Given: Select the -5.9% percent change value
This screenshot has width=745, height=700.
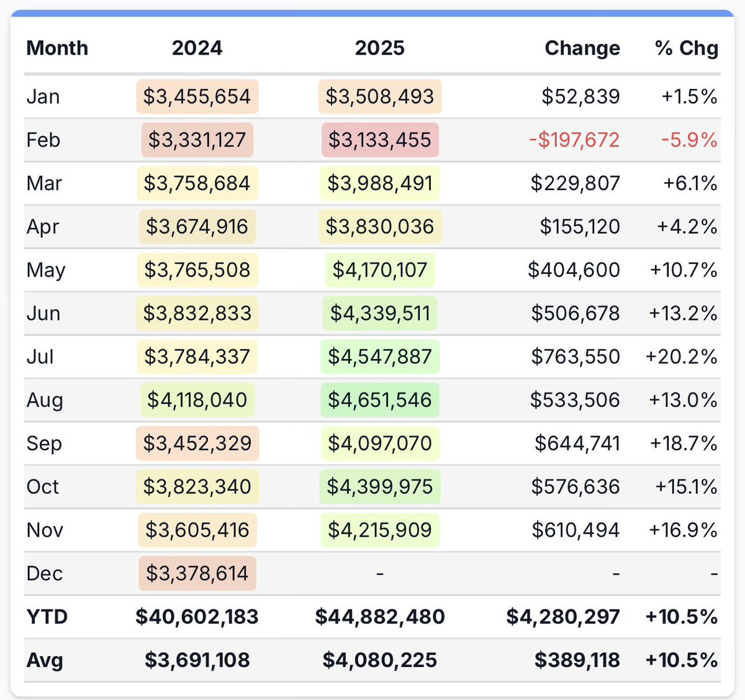Looking at the screenshot, I should (x=689, y=140).
